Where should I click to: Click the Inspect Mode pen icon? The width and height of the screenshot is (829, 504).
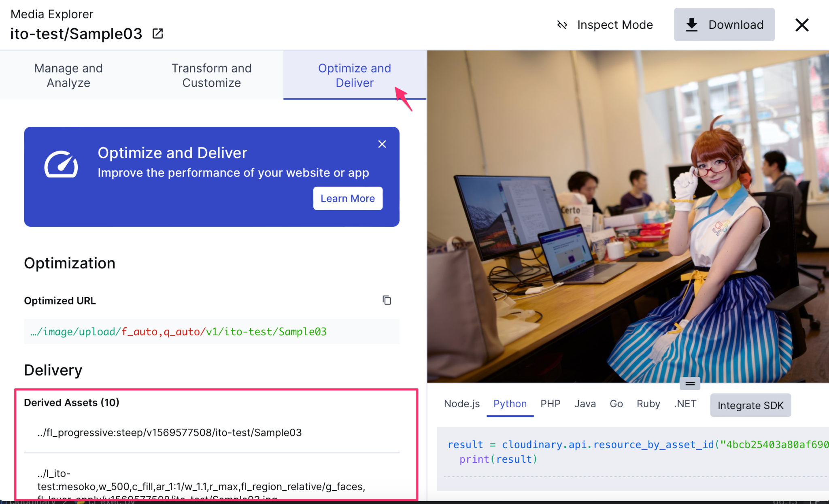click(562, 25)
